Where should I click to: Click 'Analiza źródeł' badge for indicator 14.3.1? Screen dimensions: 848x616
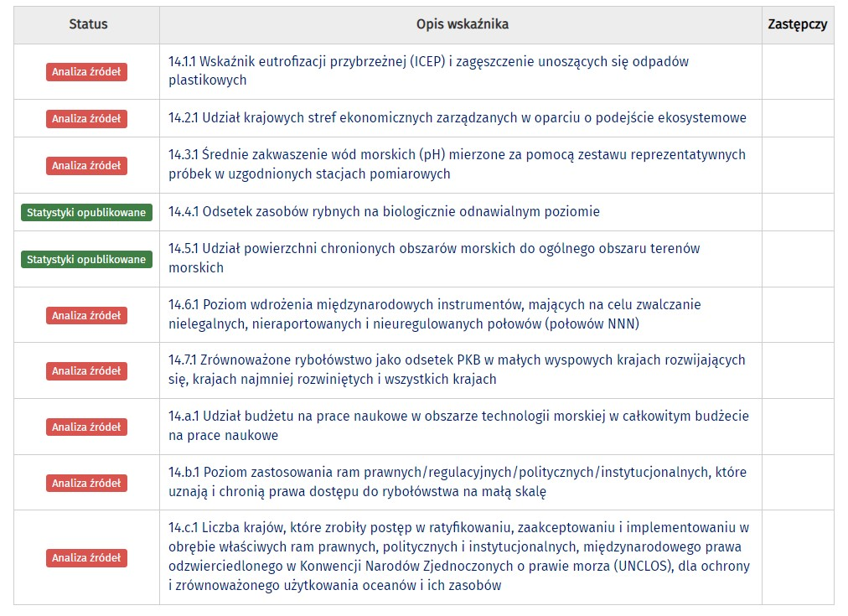[x=86, y=166]
